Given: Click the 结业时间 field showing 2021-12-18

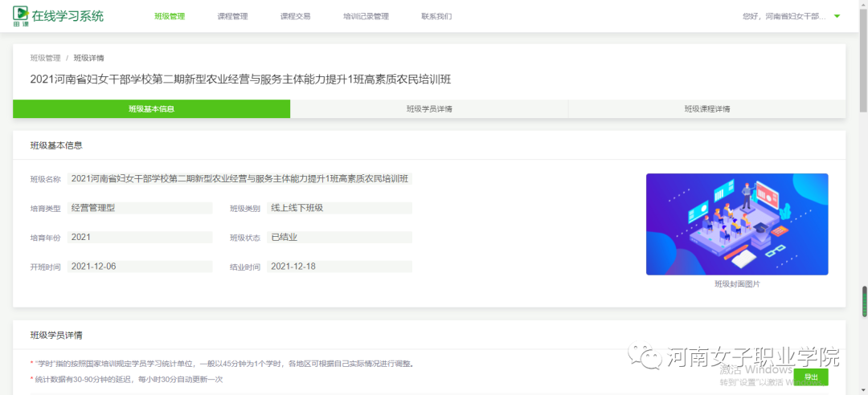Looking at the screenshot, I should click(339, 266).
